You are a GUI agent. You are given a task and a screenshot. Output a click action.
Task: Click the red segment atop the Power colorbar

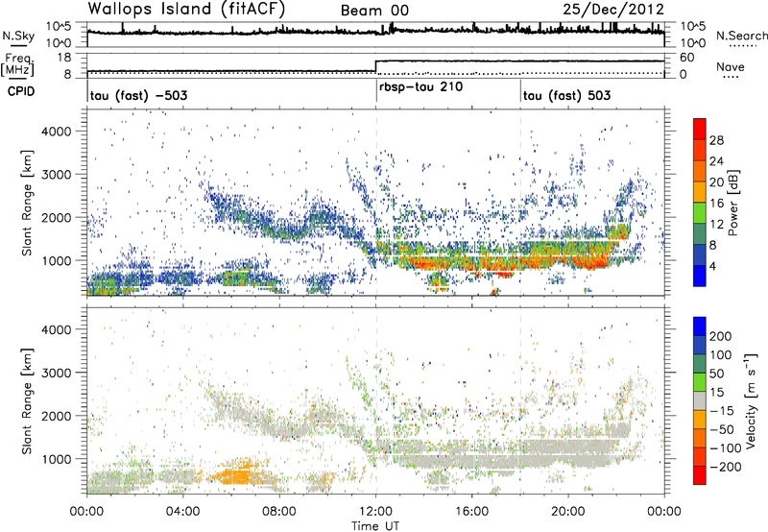coord(700,129)
